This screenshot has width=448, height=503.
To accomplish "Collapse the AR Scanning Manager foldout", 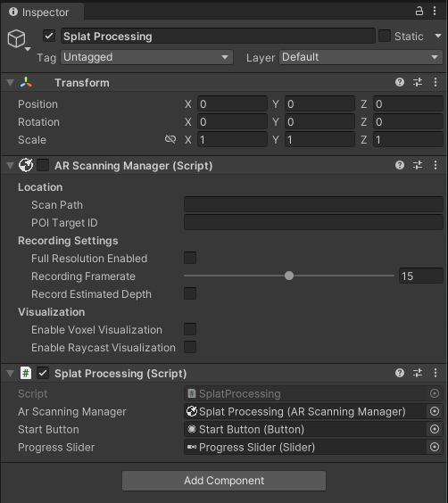I will tap(11, 166).
